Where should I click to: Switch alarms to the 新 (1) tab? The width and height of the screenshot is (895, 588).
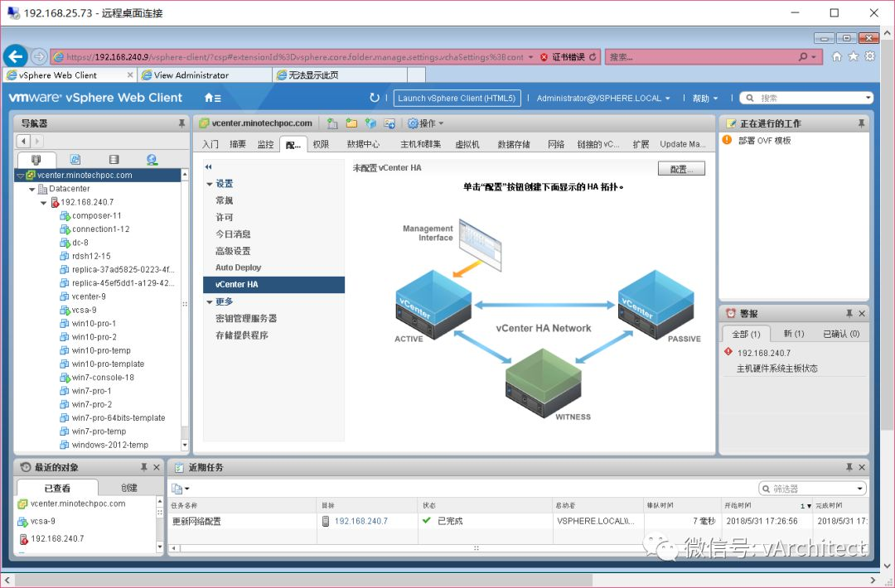793,334
